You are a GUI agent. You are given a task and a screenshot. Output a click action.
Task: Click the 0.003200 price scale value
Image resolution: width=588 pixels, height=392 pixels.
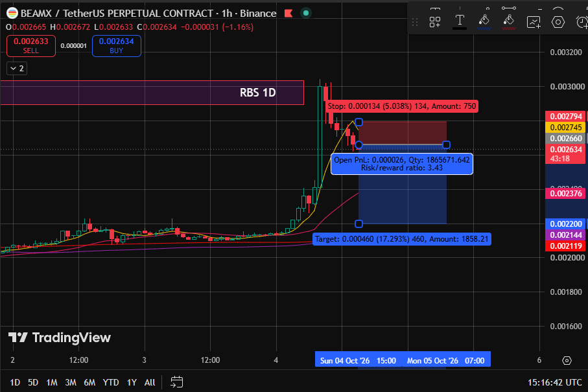[x=566, y=52]
